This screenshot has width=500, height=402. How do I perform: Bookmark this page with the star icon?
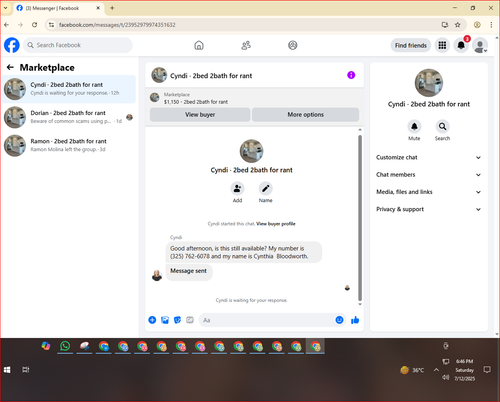(458, 25)
